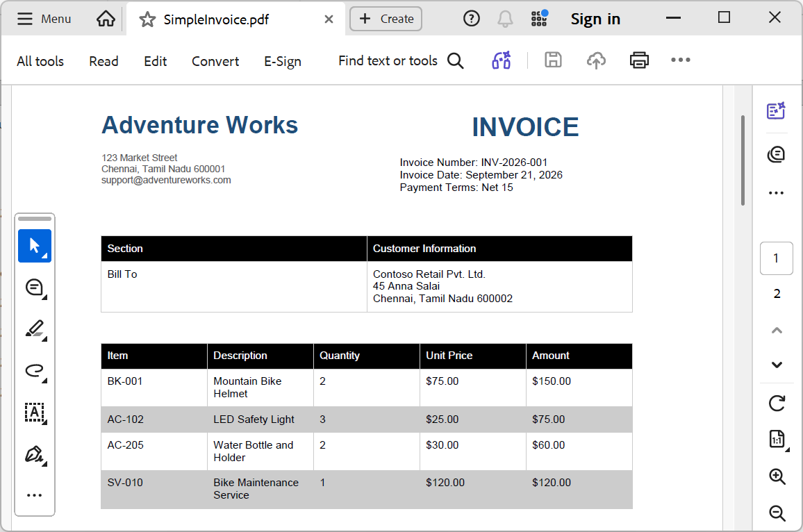Pick the Add comment tool
The width and height of the screenshot is (803, 532).
pyautogui.click(x=35, y=288)
